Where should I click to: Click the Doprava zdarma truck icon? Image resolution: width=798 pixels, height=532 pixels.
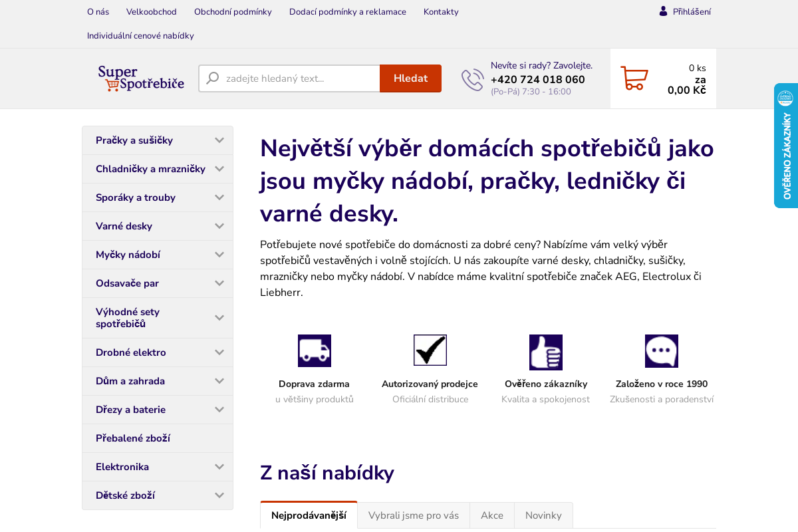[314, 350]
